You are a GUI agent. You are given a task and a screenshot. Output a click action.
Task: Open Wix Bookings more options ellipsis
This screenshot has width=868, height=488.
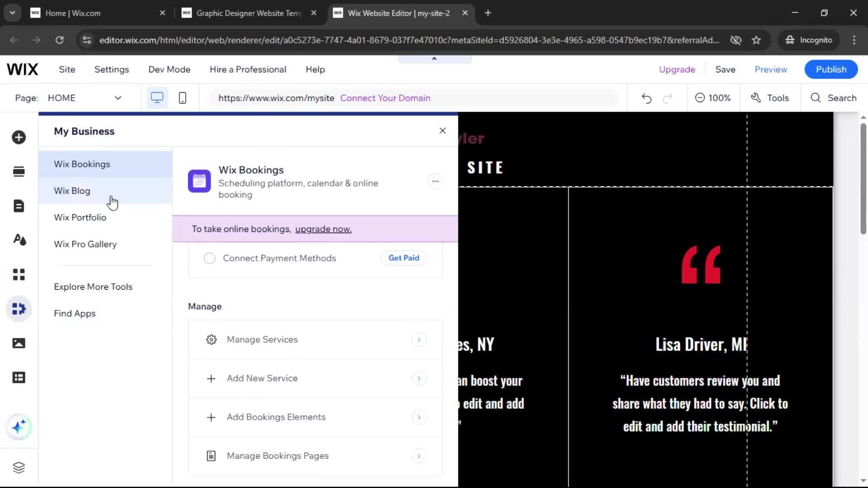[x=435, y=182]
